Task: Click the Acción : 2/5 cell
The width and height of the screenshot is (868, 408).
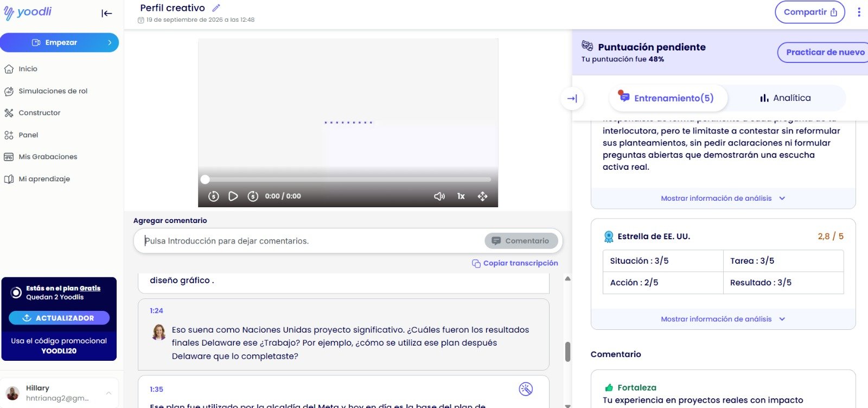Action: tap(663, 283)
